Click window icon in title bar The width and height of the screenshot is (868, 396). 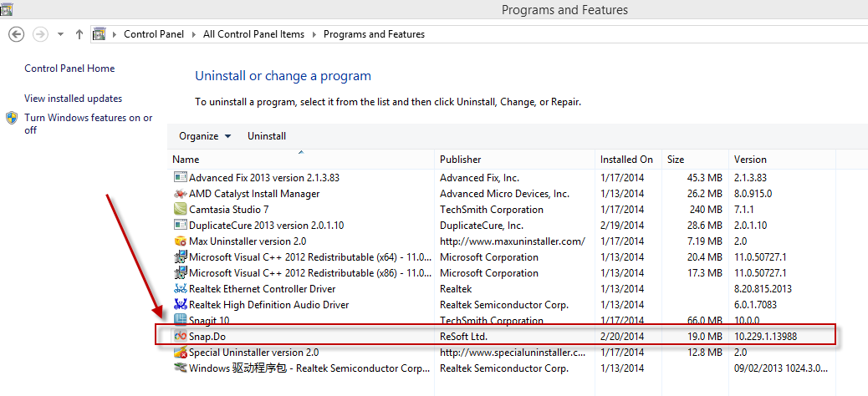(x=8, y=8)
